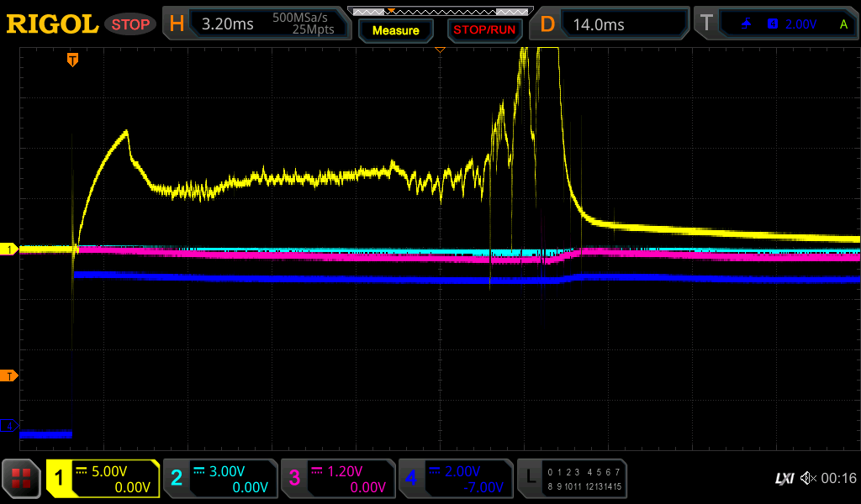861x504 pixels.
Task: Toggle channel 3 with 1.20V scale
Action: click(x=338, y=479)
